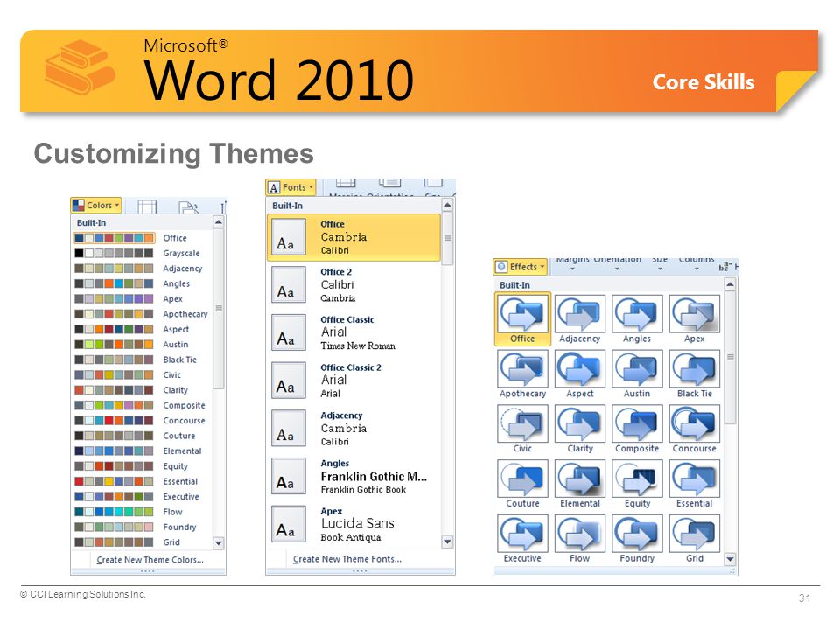Choose the Office 2 font set
Viewport: 840px width, 630px height.
point(353,285)
